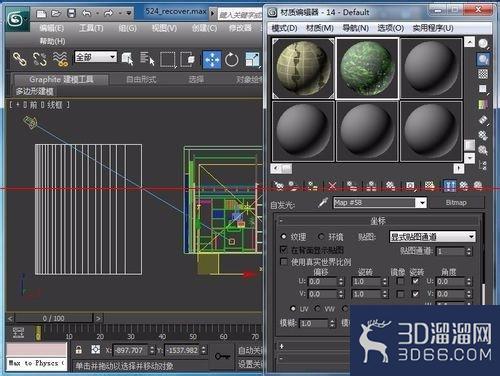The image size is (500, 376).
Task: Select the Bind to Space Warp tool
Action: click(x=60, y=59)
